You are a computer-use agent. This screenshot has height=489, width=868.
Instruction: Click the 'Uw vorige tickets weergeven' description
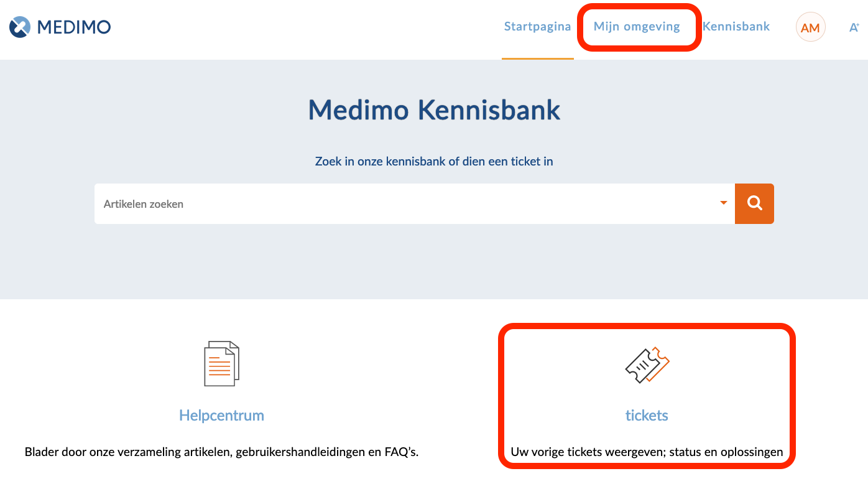click(647, 452)
